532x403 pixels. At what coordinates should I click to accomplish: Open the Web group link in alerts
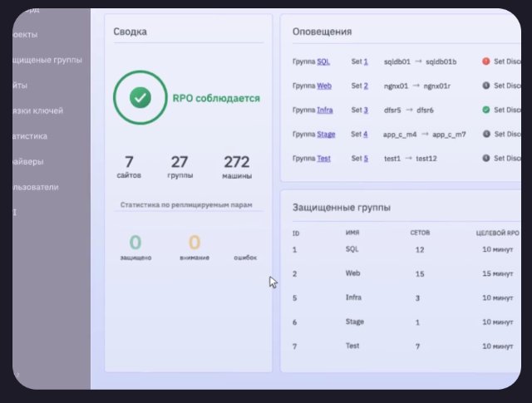[x=324, y=86]
